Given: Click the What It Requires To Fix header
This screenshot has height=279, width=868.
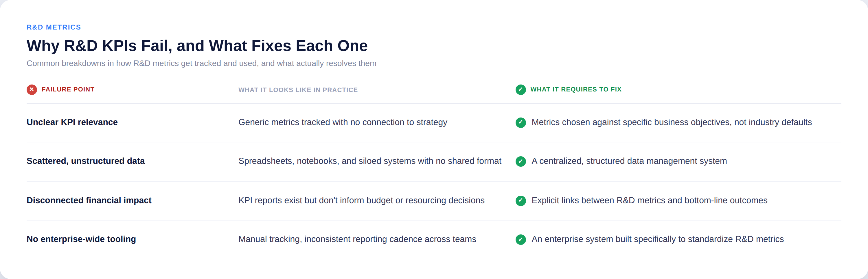Looking at the screenshot, I should 576,89.
